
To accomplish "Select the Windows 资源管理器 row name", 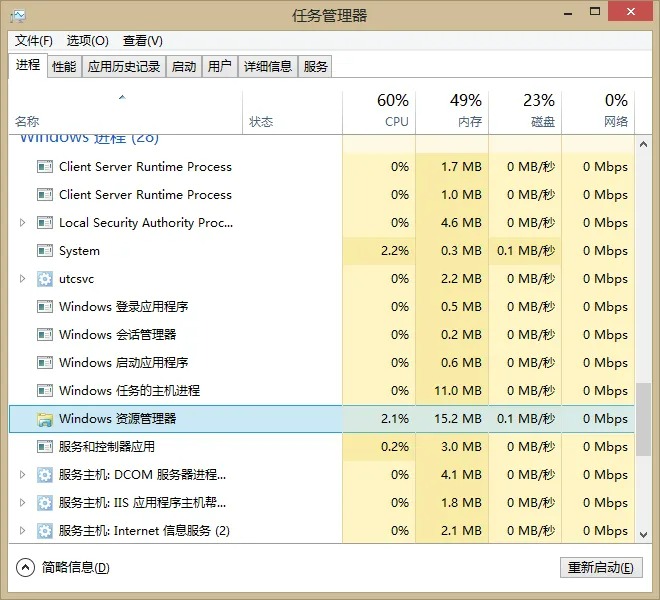I will click(x=117, y=419).
